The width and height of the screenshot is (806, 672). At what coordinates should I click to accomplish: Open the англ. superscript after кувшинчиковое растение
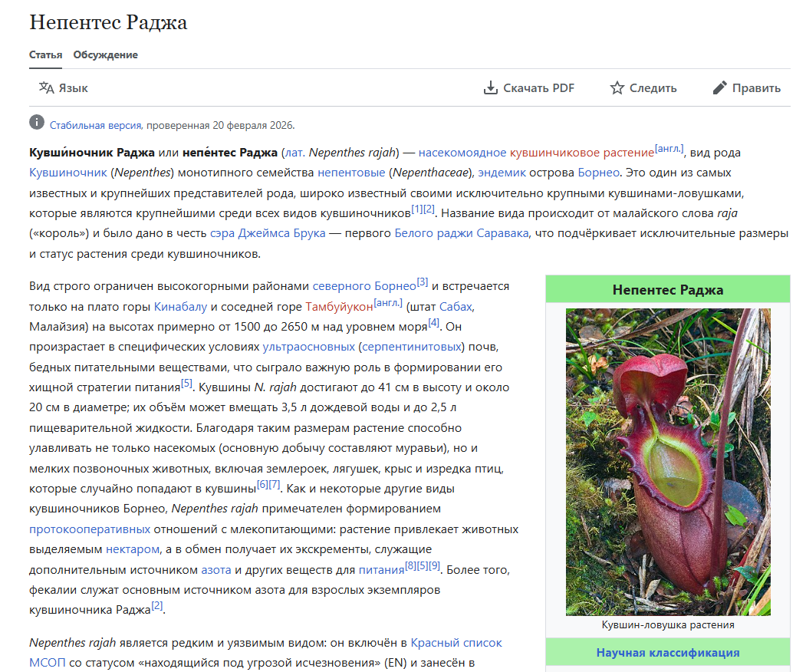point(669,149)
